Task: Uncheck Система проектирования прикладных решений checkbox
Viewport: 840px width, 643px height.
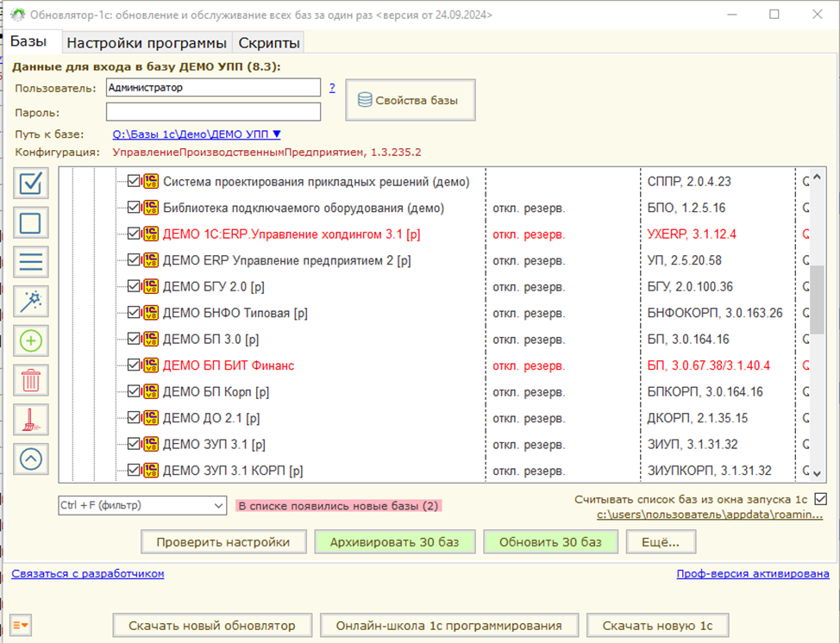Action: pyautogui.click(x=134, y=181)
